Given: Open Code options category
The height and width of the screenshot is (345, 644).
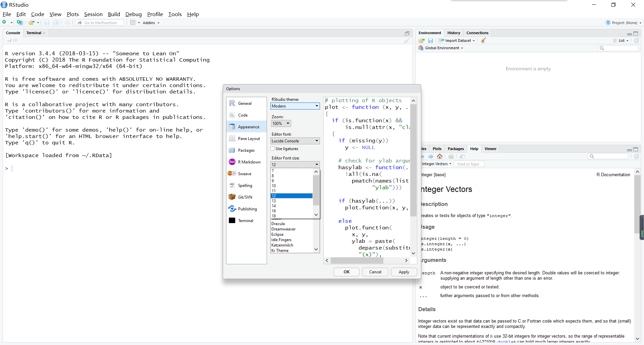Looking at the screenshot, I should [x=247, y=115].
